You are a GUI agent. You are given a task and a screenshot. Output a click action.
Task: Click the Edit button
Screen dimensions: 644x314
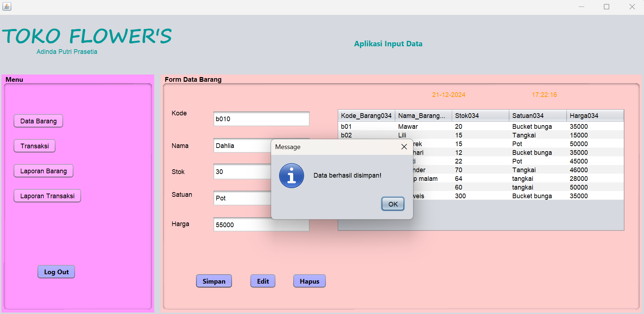click(x=263, y=281)
